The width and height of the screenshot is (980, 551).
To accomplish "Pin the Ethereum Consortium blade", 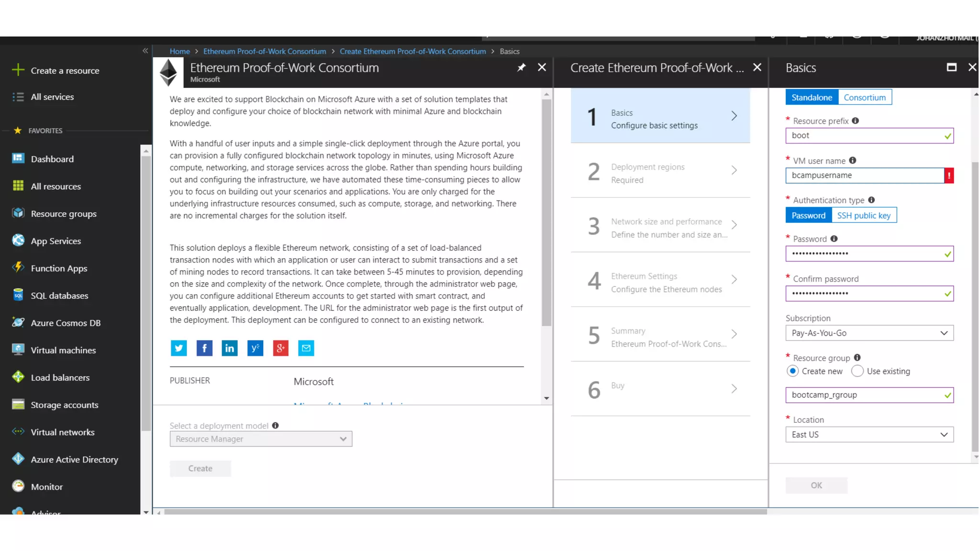I will click(521, 67).
